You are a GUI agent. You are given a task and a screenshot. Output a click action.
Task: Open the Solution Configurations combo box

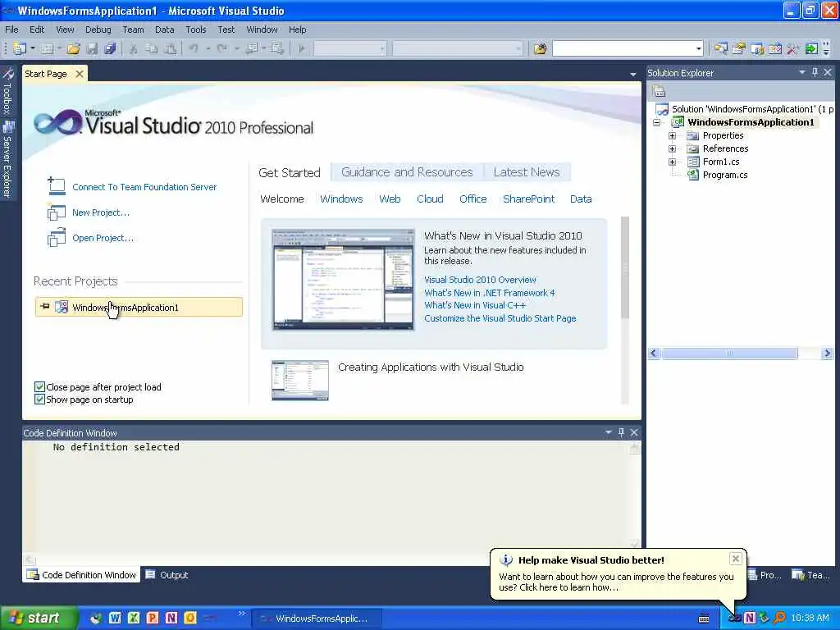point(349,48)
